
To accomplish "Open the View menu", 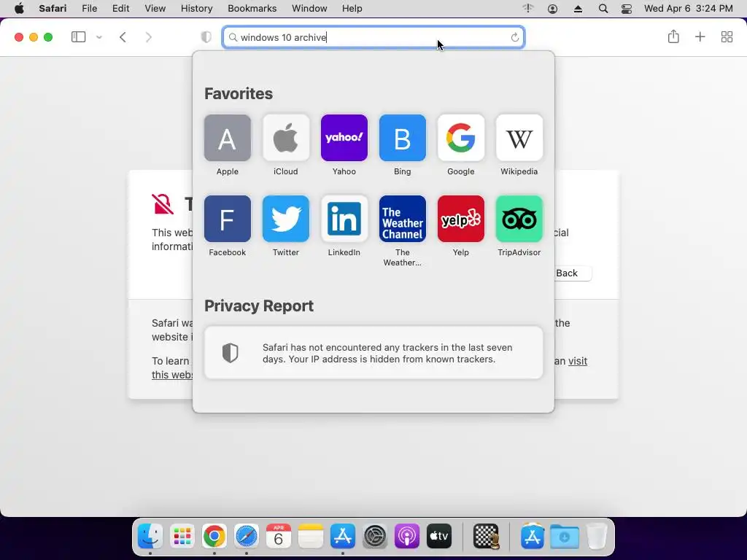I will tap(155, 9).
